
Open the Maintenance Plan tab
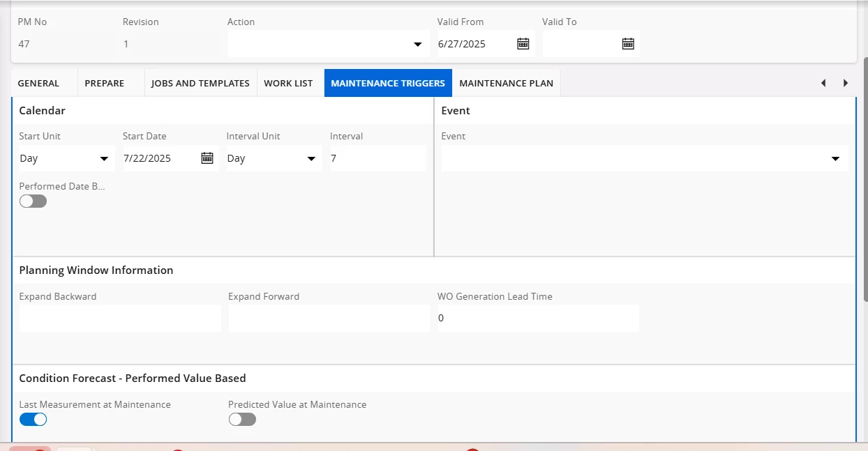pos(507,83)
